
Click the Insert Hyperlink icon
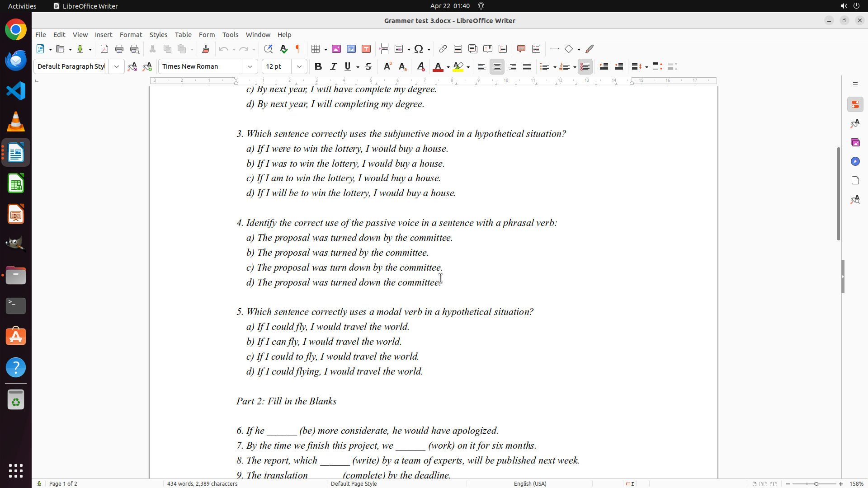pos(443,49)
